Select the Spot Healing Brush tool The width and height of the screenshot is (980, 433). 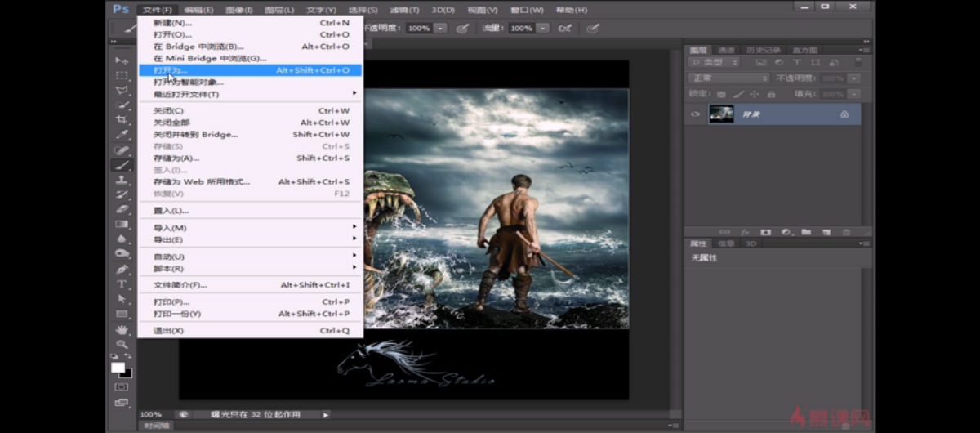click(x=122, y=150)
